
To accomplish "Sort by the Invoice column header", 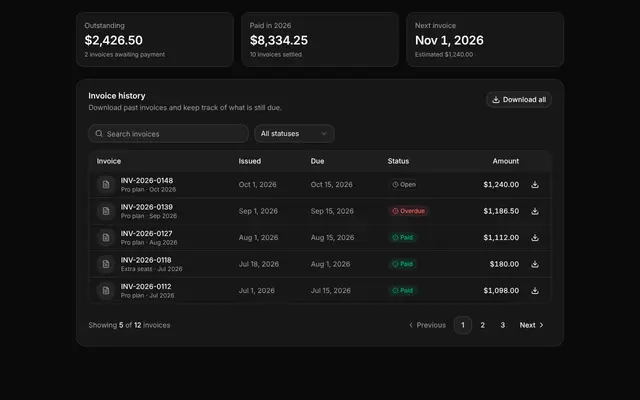I will [109, 161].
